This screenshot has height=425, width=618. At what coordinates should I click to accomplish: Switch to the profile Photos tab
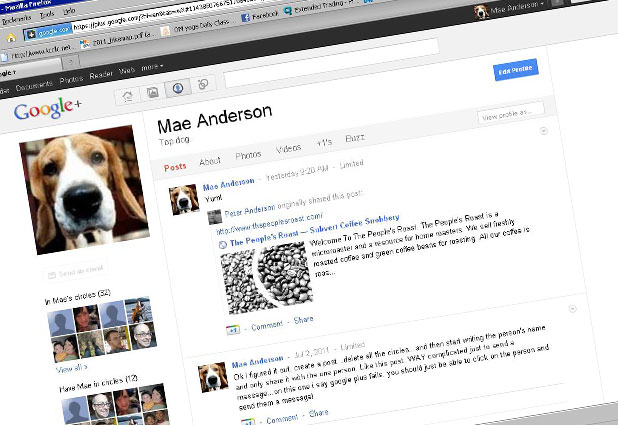coord(248,155)
